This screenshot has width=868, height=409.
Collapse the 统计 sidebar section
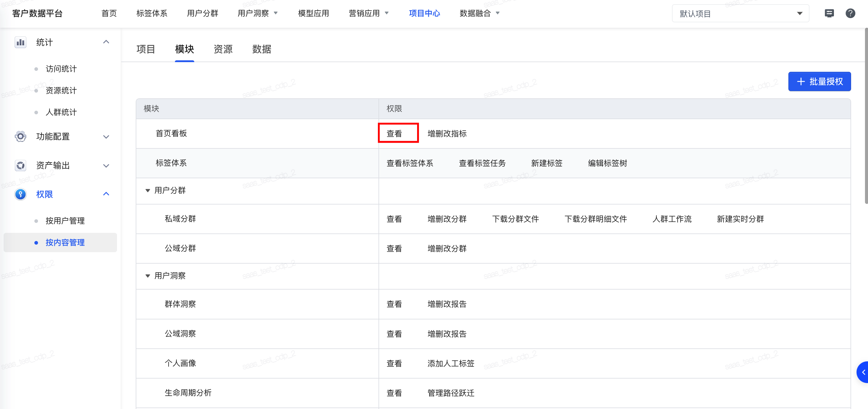click(x=106, y=42)
